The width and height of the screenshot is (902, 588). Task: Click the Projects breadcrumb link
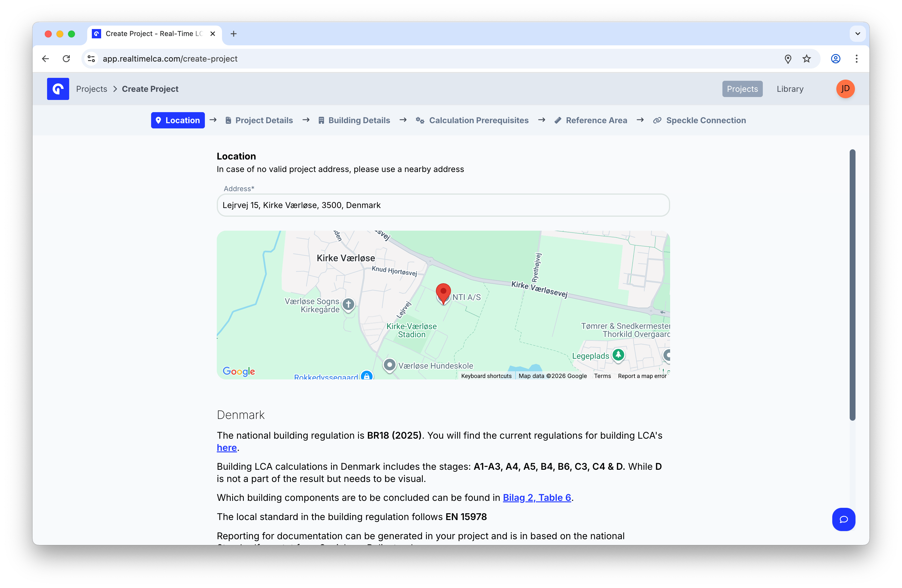tap(92, 89)
